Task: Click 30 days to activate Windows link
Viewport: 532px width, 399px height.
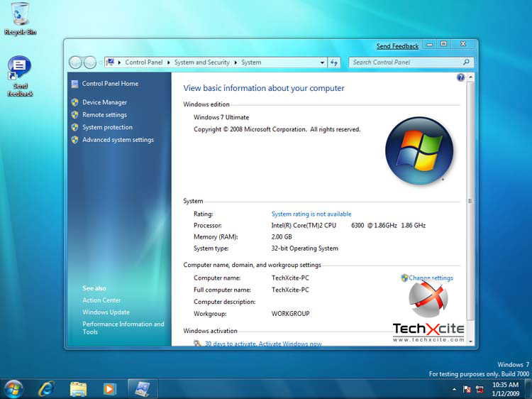Action: click(x=263, y=344)
